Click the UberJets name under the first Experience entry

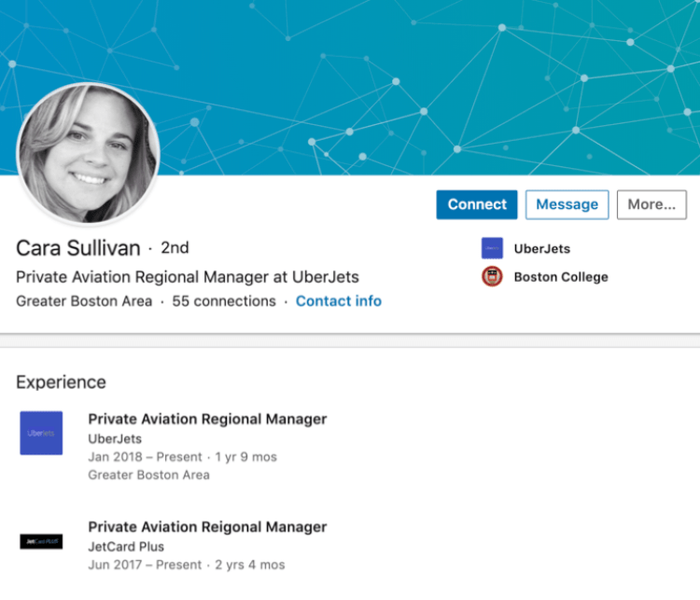[115, 439]
